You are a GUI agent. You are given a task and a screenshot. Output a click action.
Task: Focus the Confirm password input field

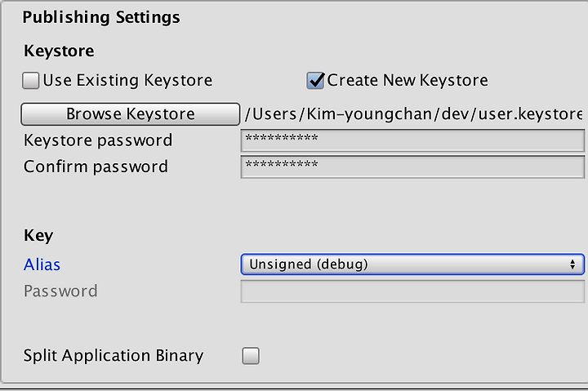pyautogui.click(x=412, y=167)
